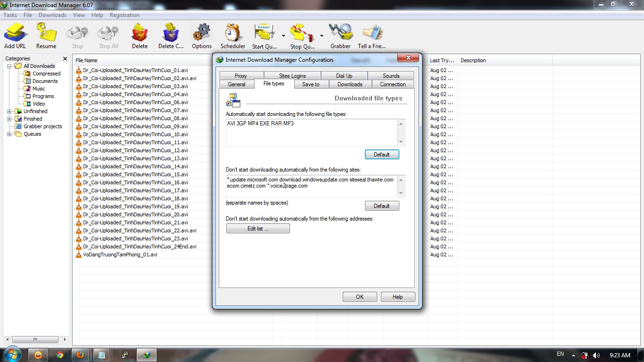Screen dimensions: 644x362
Task: Expand the Queues tree node
Action: [x=9, y=134]
